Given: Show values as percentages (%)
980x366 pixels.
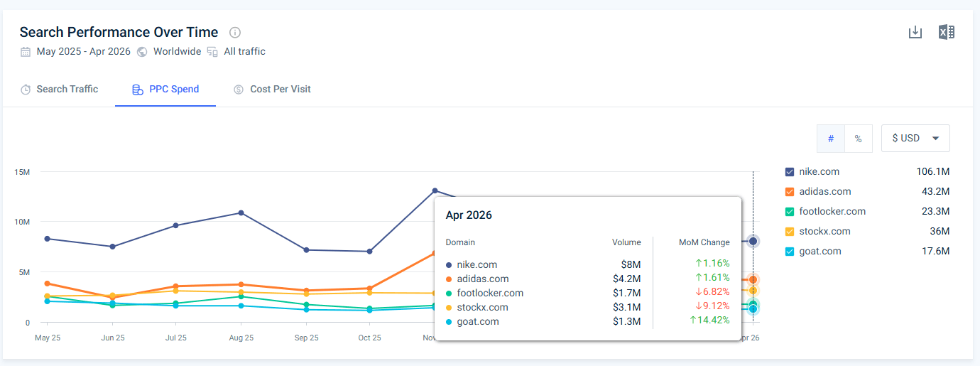Looking at the screenshot, I should tap(858, 139).
